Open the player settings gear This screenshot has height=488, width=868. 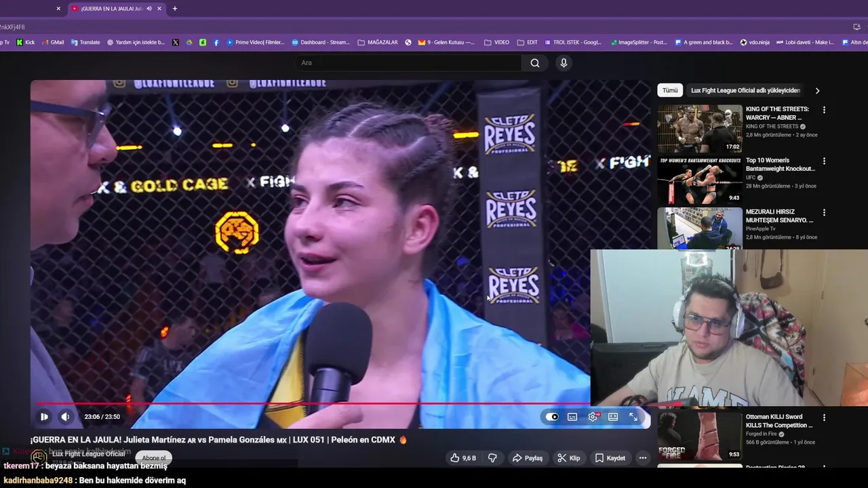593,417
